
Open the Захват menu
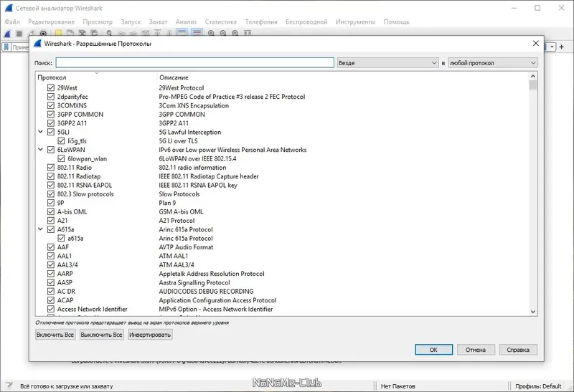tap(158, 22)
